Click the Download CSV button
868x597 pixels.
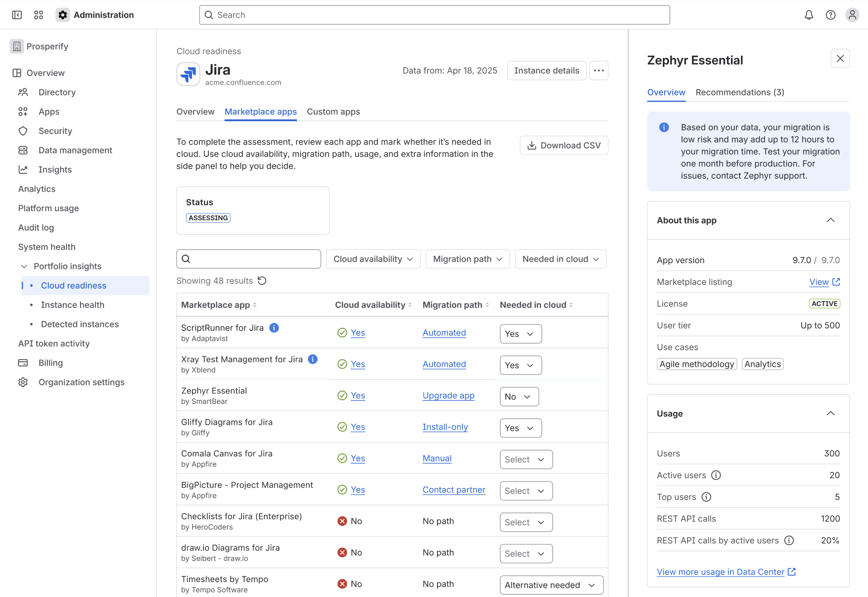tap(564, 145)
